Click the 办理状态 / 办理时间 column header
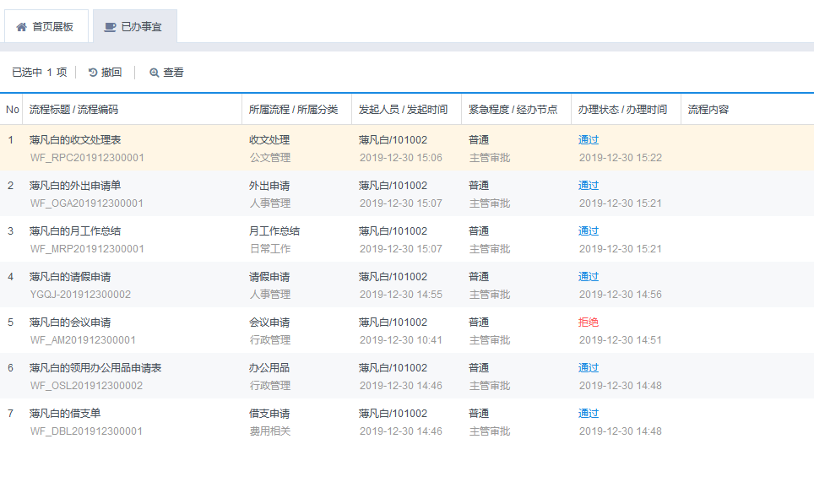814x504 pixels. [622, 110]
